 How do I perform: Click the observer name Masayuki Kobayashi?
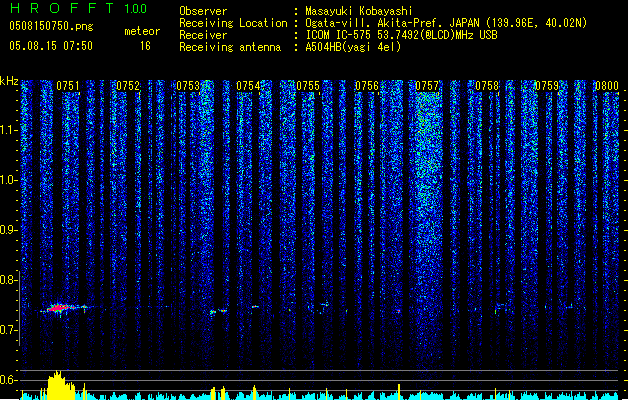pyautogui.click(x=359, y=11)
